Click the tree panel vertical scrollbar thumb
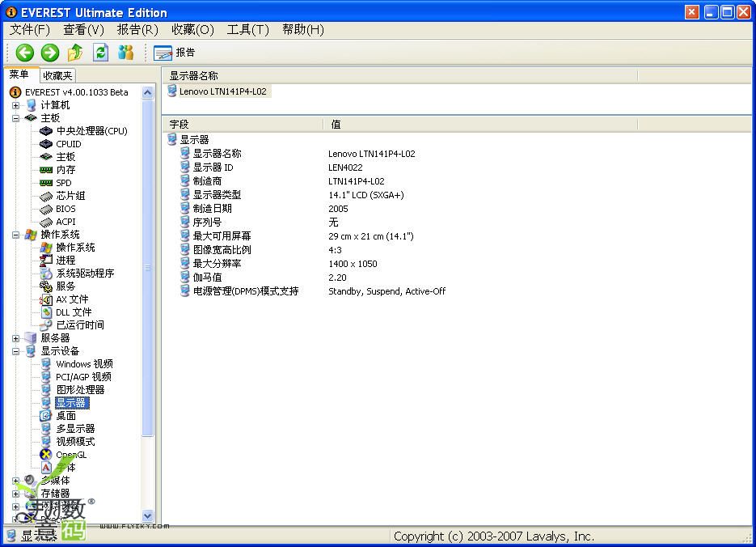The width and height of the screenshot is (756, 547). click(x=147, y=268)
